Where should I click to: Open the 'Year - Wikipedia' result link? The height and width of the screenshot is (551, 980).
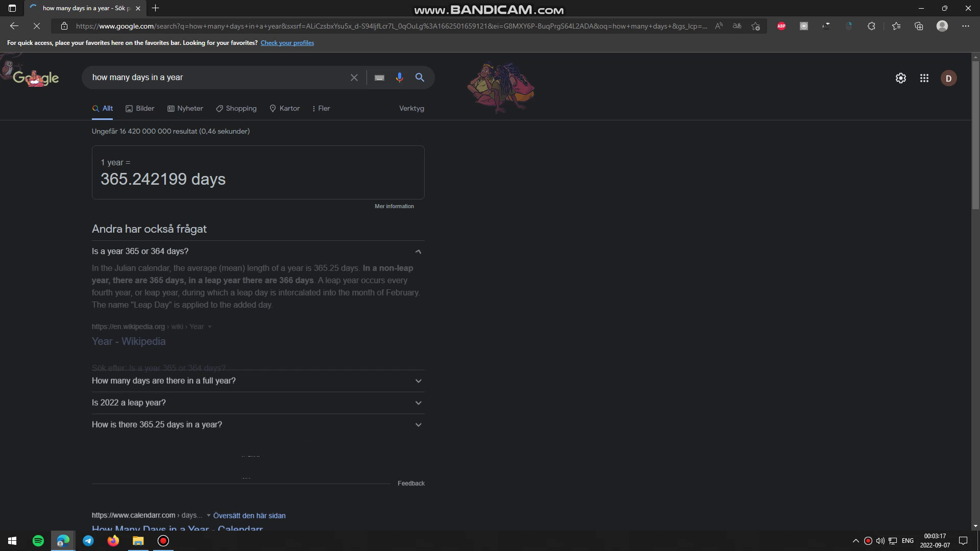128,341
